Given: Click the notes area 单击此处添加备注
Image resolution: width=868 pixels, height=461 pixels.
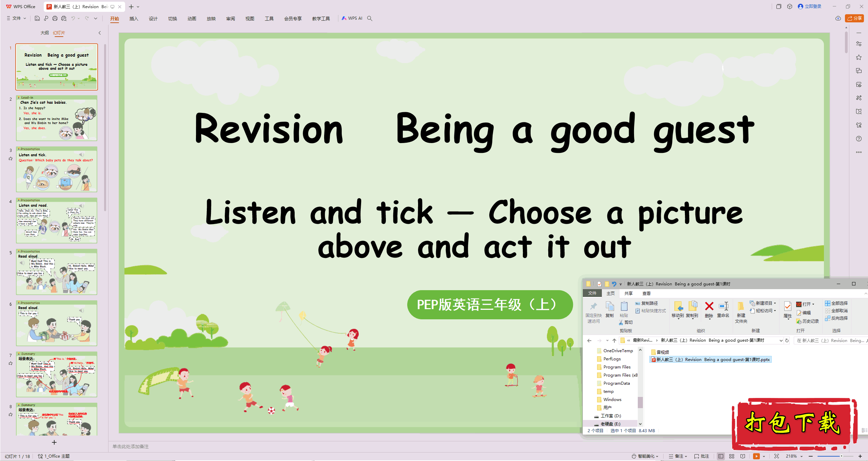Looking at the screenshot, I should click(131, 446).
